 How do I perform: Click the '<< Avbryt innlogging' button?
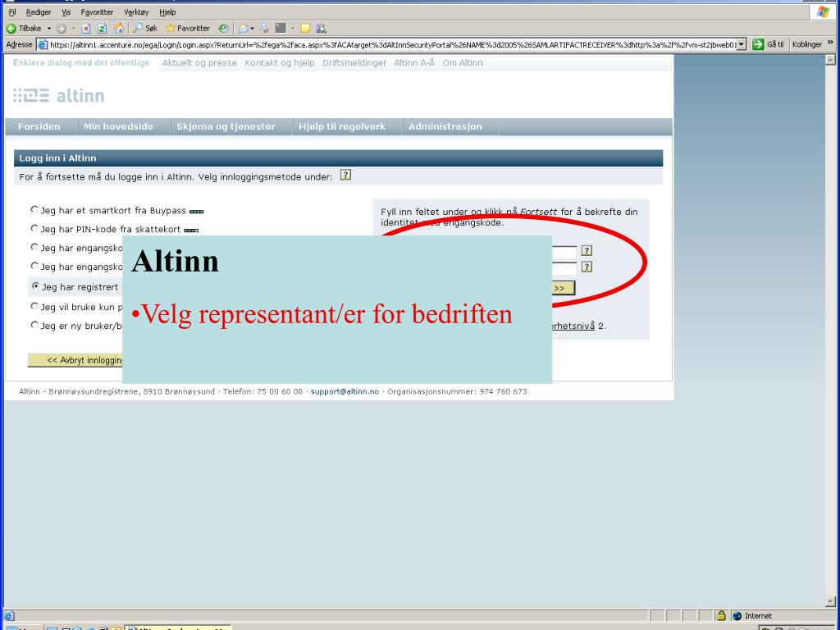coord(75,360)
